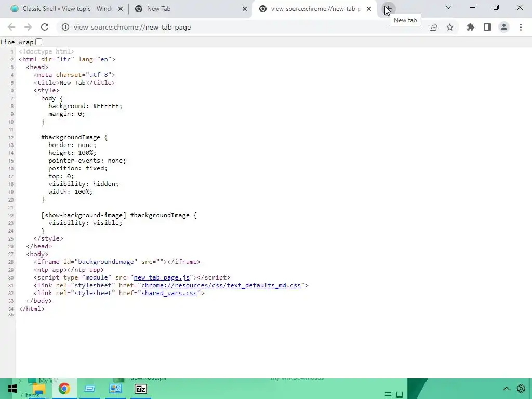Open Chrome's three-dot menu
The image size is (532, 399).
pyautogui.click(x=521, y=27)
